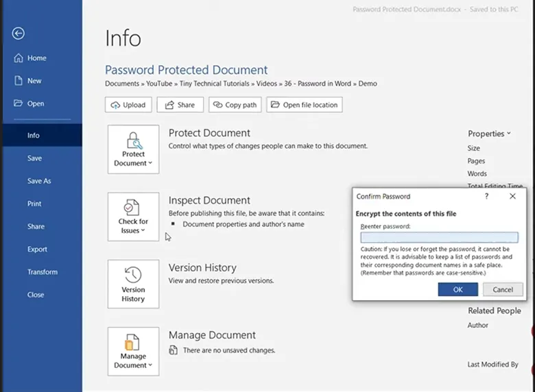Open the Version History button
The image size is (535, 392).
point(134,284)
